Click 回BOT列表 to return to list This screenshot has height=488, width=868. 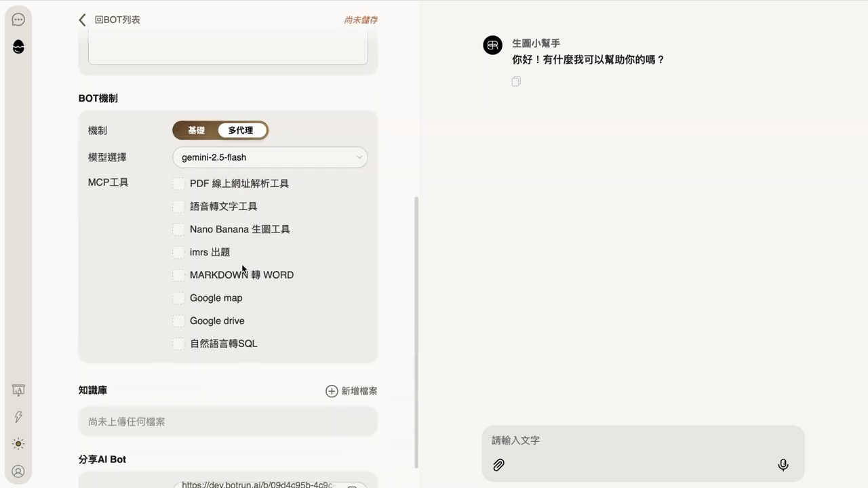(117, 20)
